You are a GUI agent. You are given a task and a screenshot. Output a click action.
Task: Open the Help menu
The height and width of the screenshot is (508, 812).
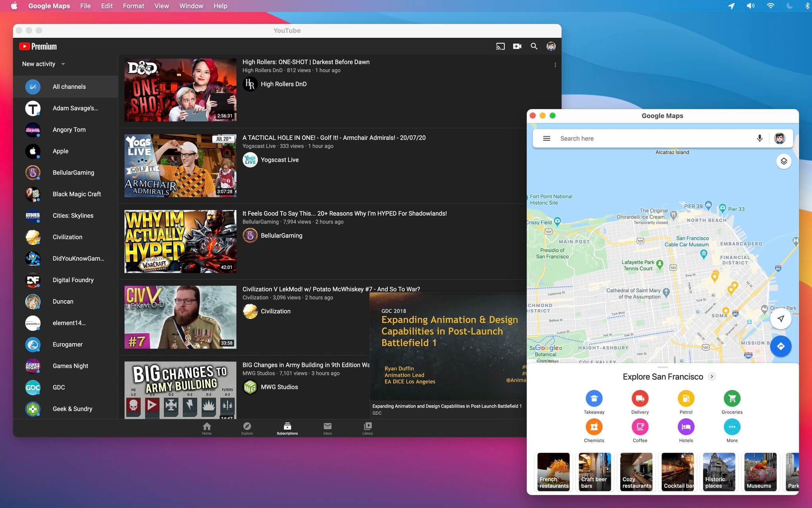pyautogui.click(x=220, y=6)
